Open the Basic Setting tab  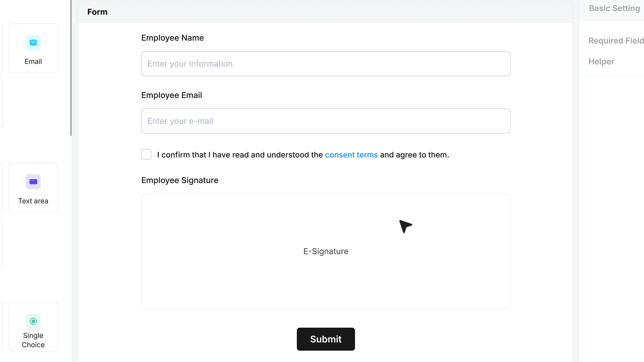point(614,8)
